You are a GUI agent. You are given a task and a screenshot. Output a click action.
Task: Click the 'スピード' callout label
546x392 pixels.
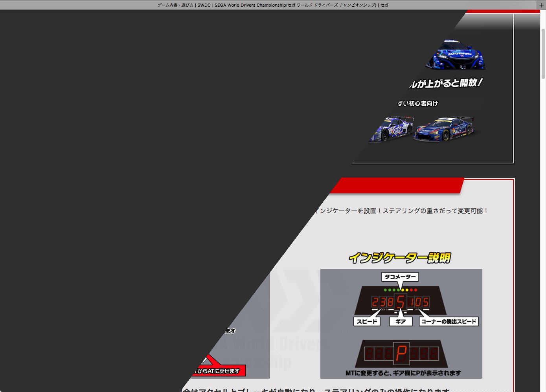click(x=367, y=321)
